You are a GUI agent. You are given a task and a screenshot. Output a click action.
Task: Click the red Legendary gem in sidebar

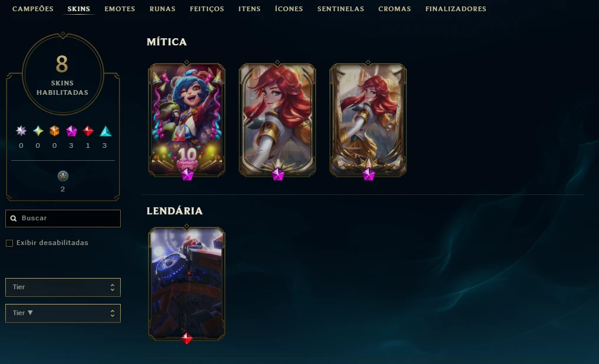[x=88, y=131]
